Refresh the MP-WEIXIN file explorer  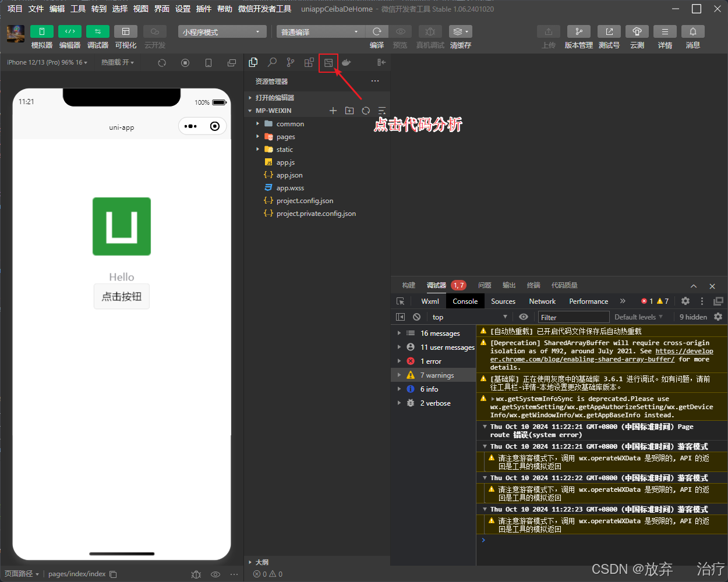click(x=366, y=111)
